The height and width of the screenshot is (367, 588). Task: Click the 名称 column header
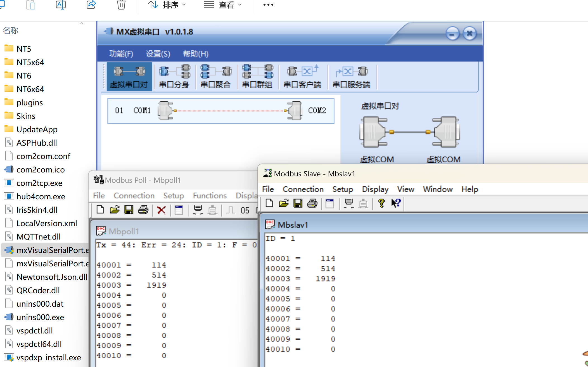tap(11, 30)
